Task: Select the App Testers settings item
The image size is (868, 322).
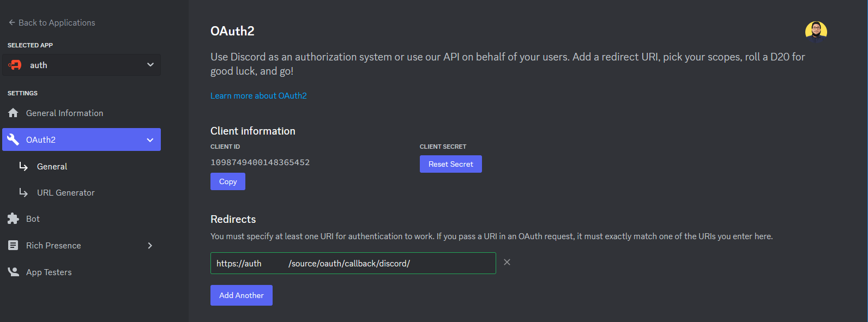Action: 49,272
